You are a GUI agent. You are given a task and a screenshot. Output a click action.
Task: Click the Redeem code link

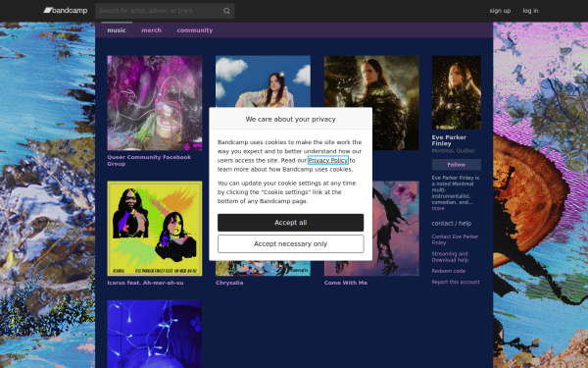(x=449, y=271)
